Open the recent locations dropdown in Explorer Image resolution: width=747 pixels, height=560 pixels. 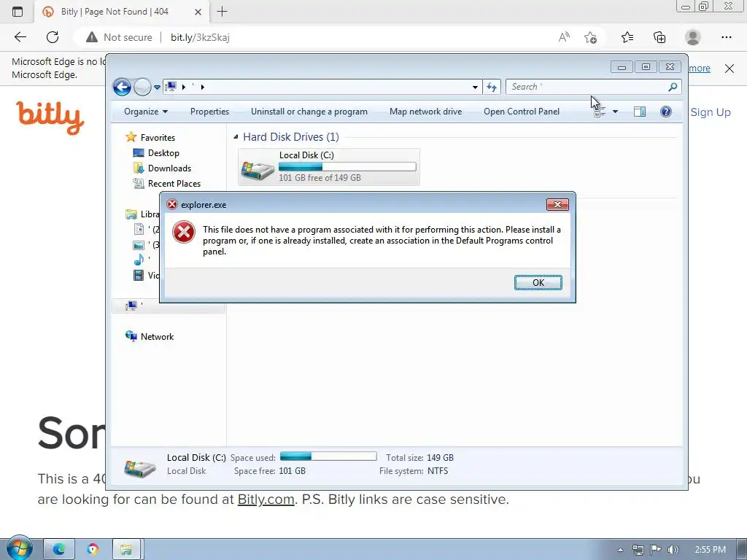click(x=157, y=87)
